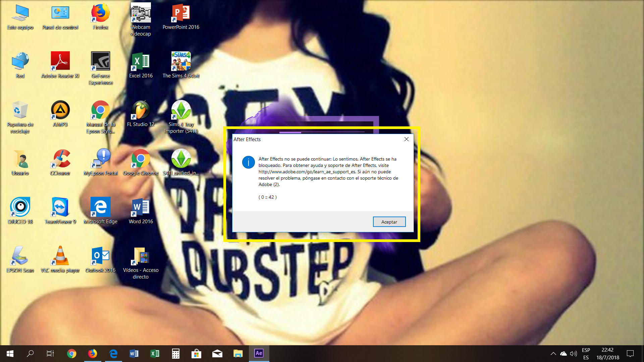The image size is (644, 362).
Task: Expand hidden icons in the system tray
Action: click(x=554, y=354)
